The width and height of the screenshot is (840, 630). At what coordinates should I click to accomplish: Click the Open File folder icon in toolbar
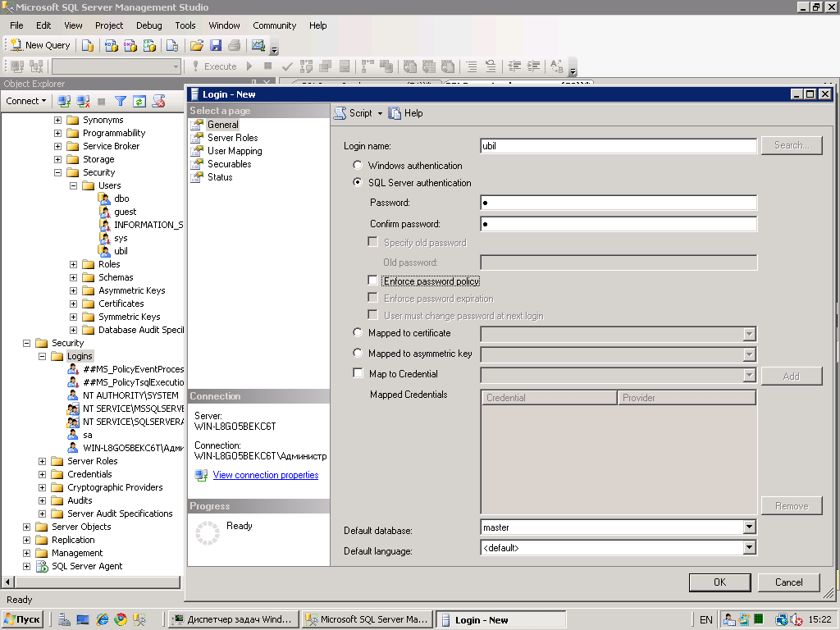197,46
